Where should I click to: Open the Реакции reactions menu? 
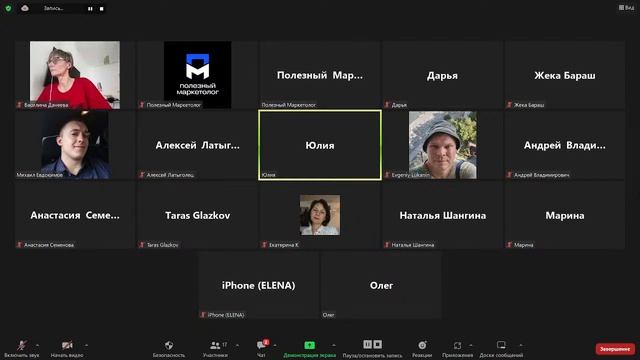[422, 349]
